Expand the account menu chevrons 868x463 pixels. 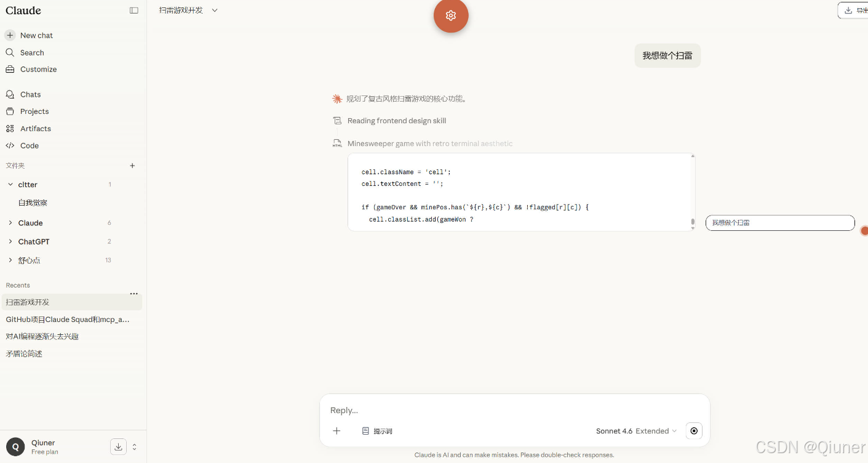[135, 447]
